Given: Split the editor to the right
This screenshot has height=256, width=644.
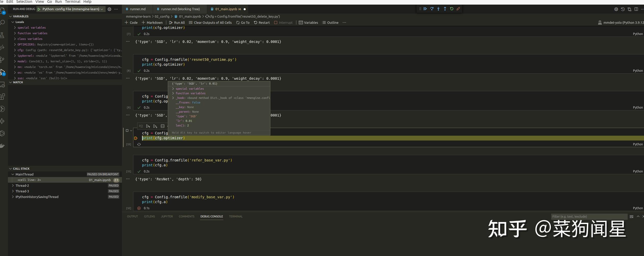Looking at the screenshot, I should point(636,9).
